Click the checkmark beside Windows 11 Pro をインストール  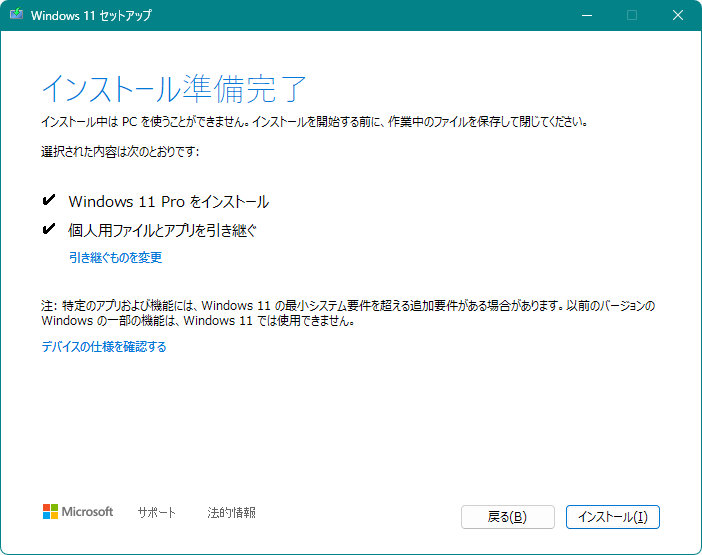(48, 200)
